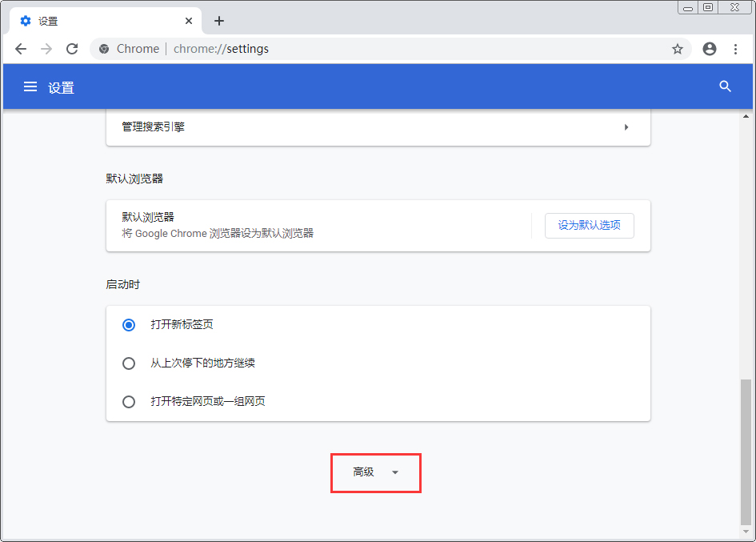The image size is (756, 542).
Task: Open a new browser tab
Action: pos(218,21)
